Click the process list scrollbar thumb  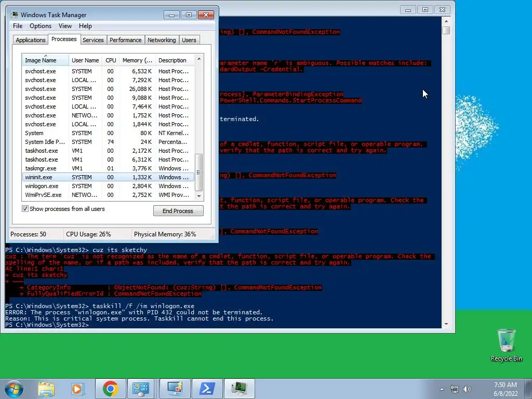pos(199,172)
